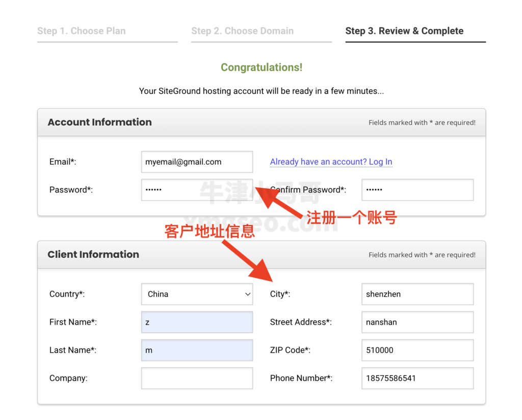Click the Password* label
The image size is (522, 420).
[x=71, y=190]
